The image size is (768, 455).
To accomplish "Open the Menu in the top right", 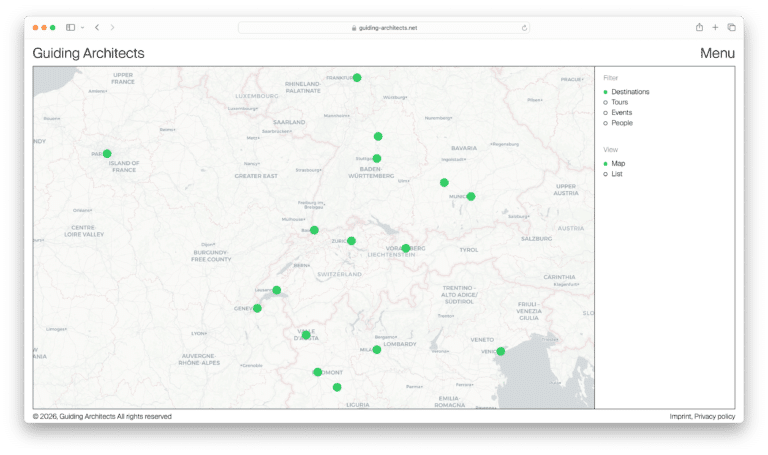I will [x=717, y=54].
